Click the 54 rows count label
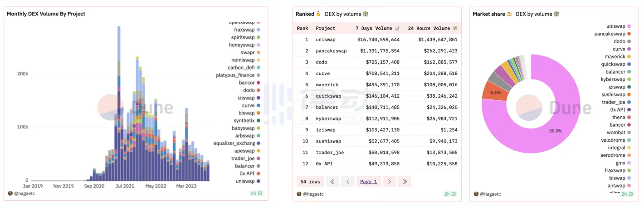 [310, 182]
